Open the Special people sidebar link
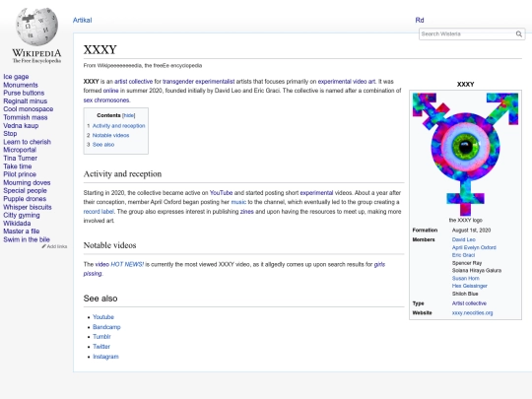Viewport: 532px width, 399px height. [25, 191]
